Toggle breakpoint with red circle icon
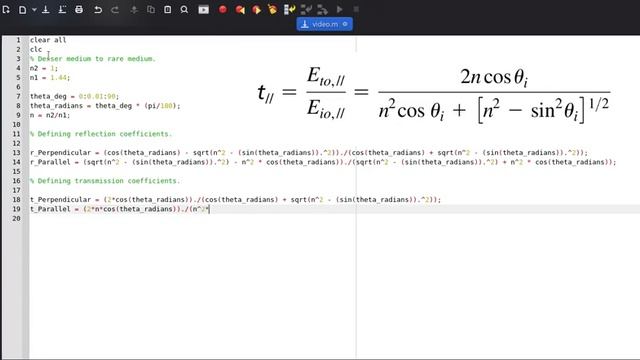 click(x=223, y=9)
